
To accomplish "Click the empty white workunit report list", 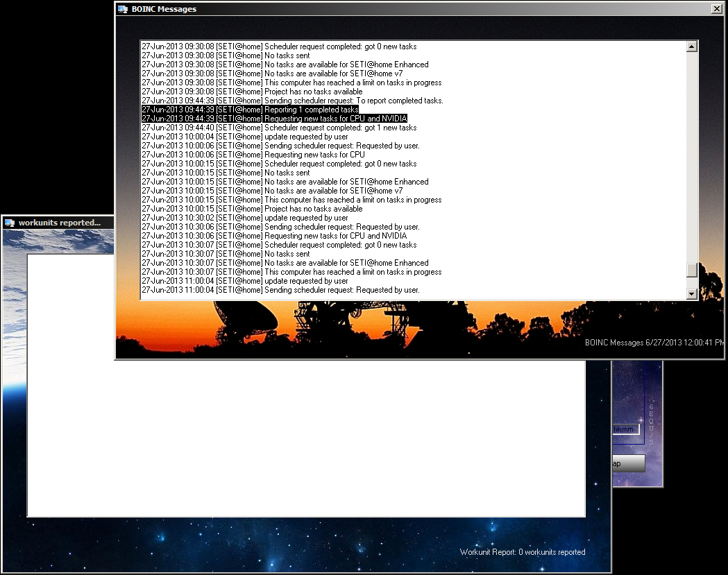I will (306, 385).
